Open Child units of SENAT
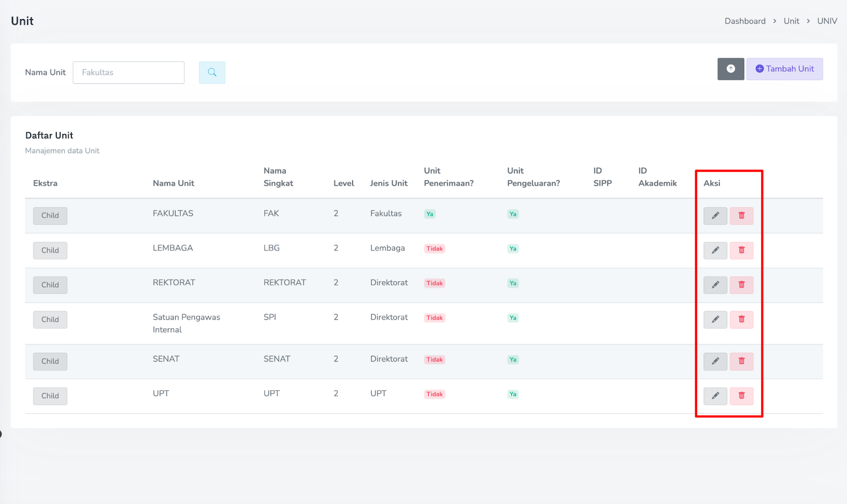Screen dimensions: 847x504 coord(50,361)
